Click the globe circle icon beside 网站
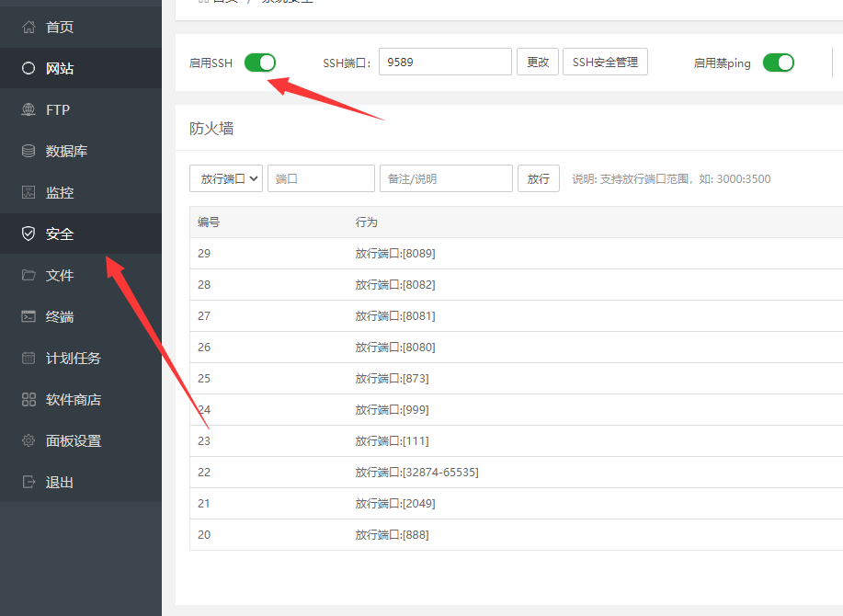Screen dimensions: 843x616 [28, 68]
